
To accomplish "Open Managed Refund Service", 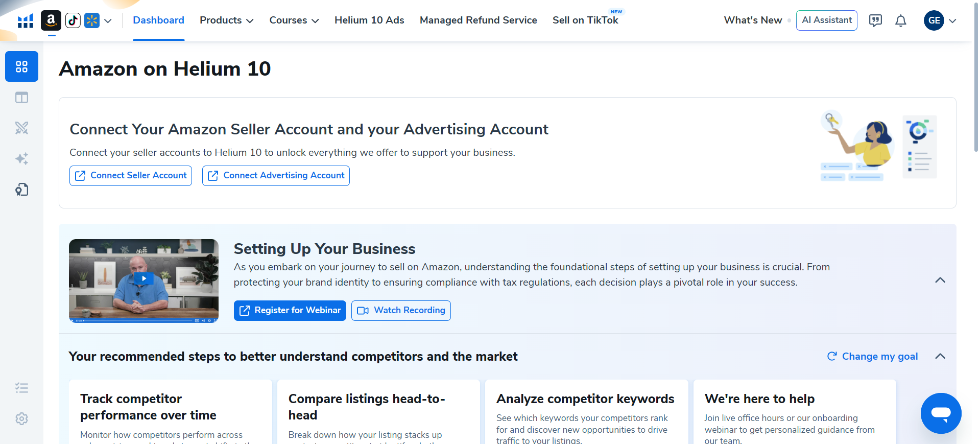I will [478, 20].
